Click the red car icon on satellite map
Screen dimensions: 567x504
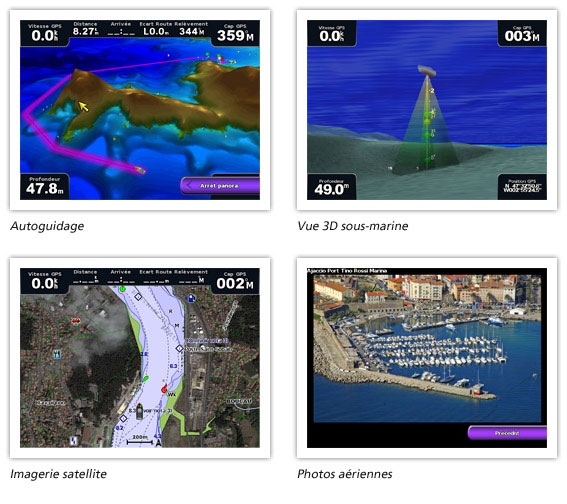(x=76, y=320)
